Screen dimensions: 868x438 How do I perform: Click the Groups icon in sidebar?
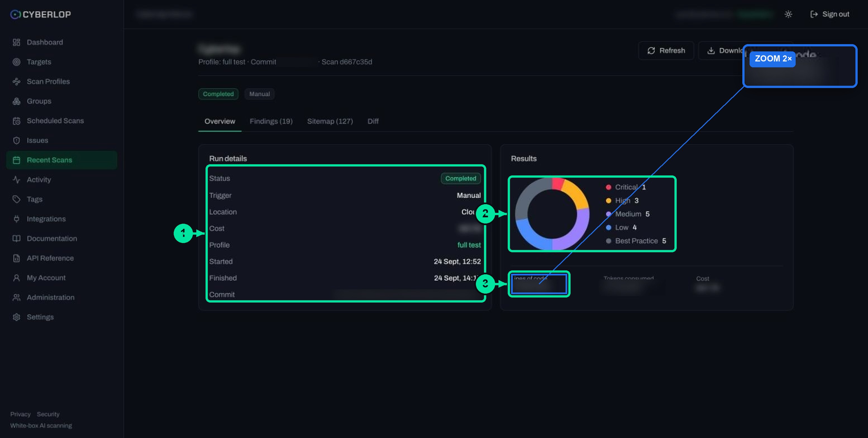click(16, 101)
